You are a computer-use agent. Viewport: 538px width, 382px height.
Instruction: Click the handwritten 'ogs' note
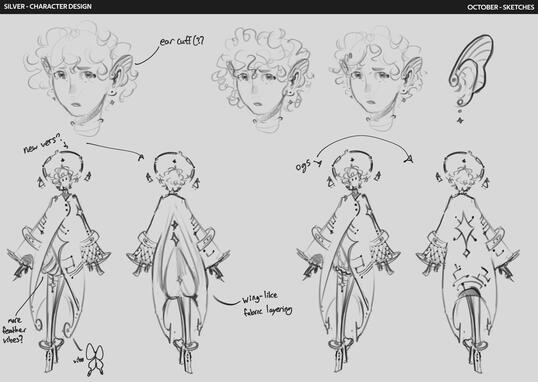coord(304,165)
